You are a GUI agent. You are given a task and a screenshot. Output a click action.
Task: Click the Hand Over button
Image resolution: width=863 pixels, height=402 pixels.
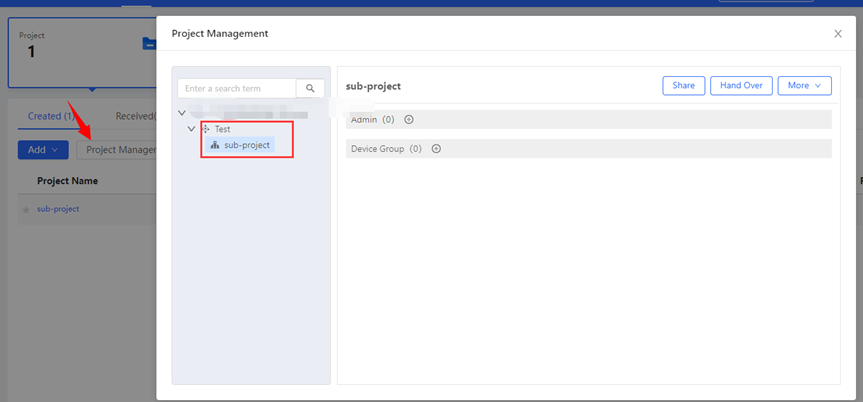coord(741,85)
